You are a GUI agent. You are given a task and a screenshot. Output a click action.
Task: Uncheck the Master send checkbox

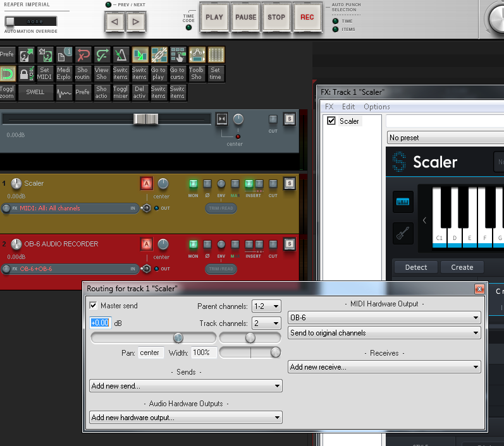93,305
